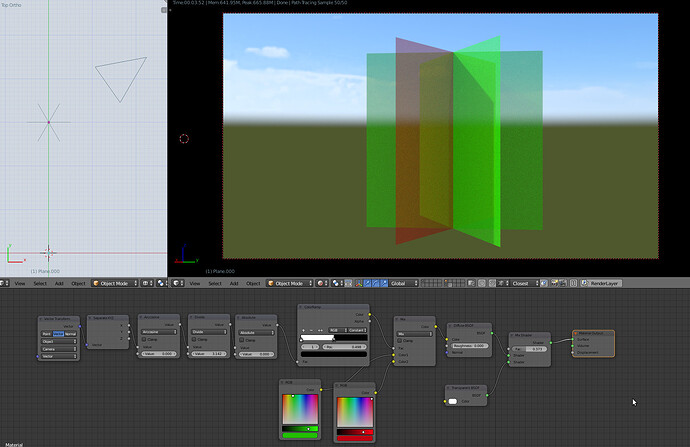Select the scale manipulator icon

pyautogui.click(x=384, y=283)
